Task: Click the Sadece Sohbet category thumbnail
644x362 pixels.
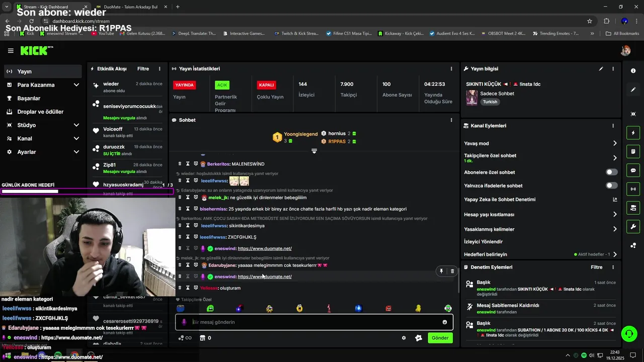Action: click(471, 98)
